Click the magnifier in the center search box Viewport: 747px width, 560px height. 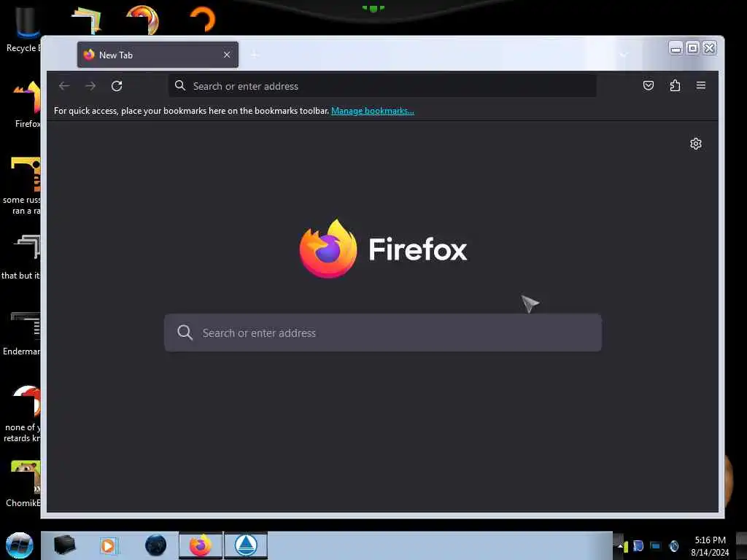click(185, 332)
